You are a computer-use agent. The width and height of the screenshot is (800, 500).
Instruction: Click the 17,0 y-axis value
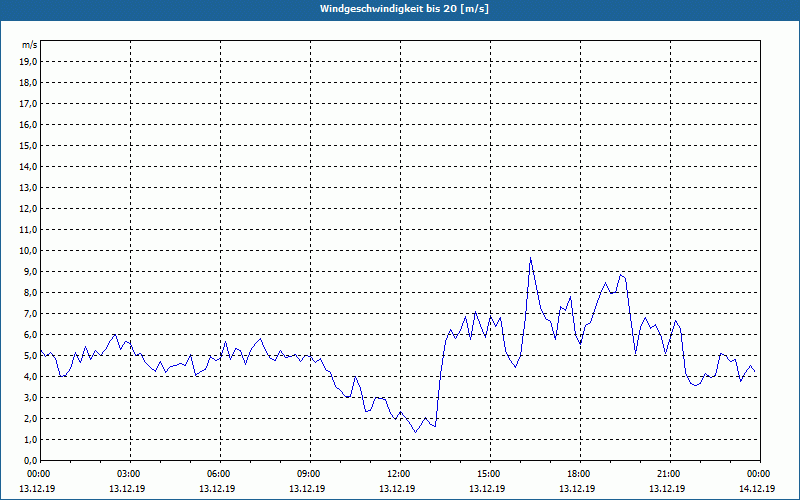(x=28, y=104)
